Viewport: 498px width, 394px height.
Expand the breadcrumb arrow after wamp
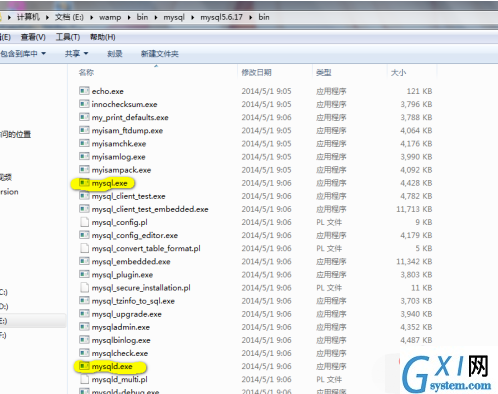(129, 17)
